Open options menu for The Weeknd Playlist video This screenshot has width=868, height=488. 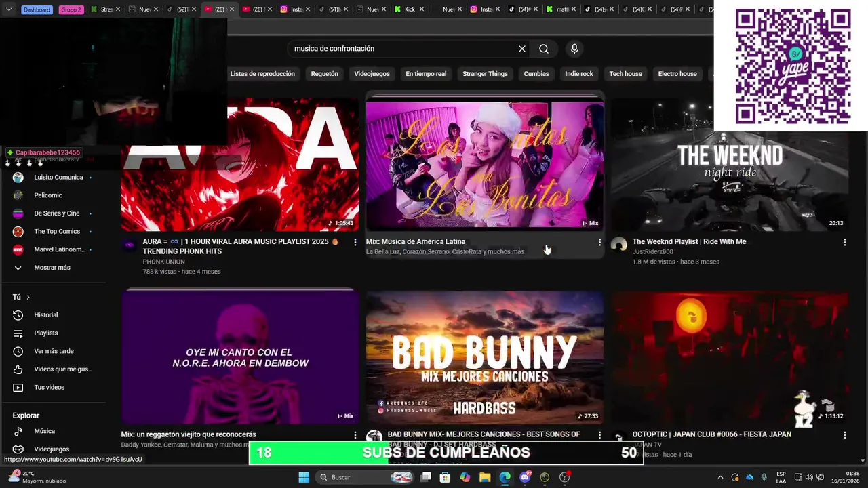[844, 242]
